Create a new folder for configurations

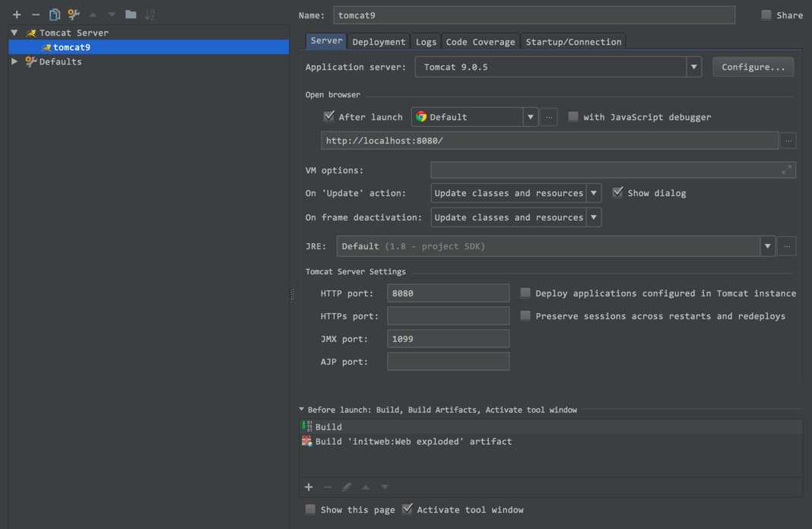click(x=131, y=14)
